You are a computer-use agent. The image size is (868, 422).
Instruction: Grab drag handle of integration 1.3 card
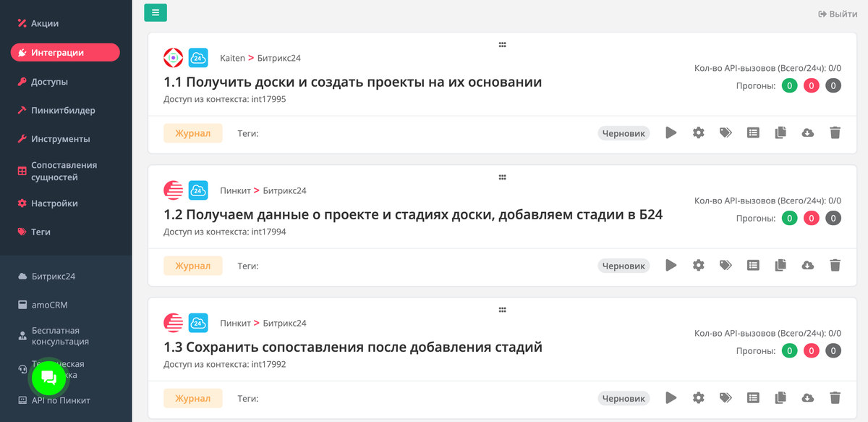coord(502,309)
